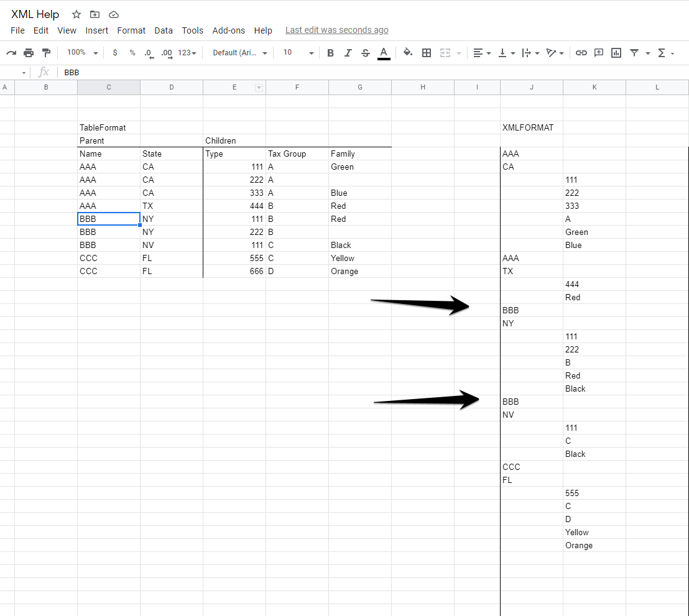Screen dimensions: 689x616
Task: Apply percent format to the cell
Action: point(132,53)
